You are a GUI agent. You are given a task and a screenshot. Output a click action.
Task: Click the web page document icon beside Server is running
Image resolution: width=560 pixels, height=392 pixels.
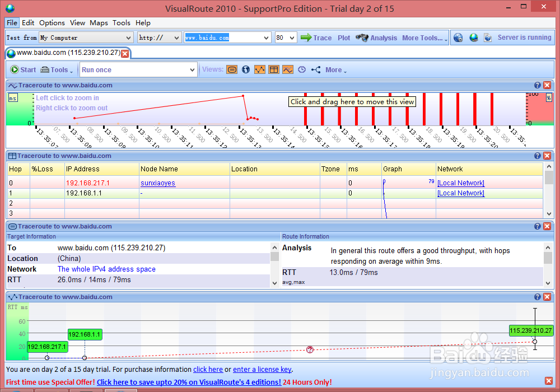tap(488, 38)
